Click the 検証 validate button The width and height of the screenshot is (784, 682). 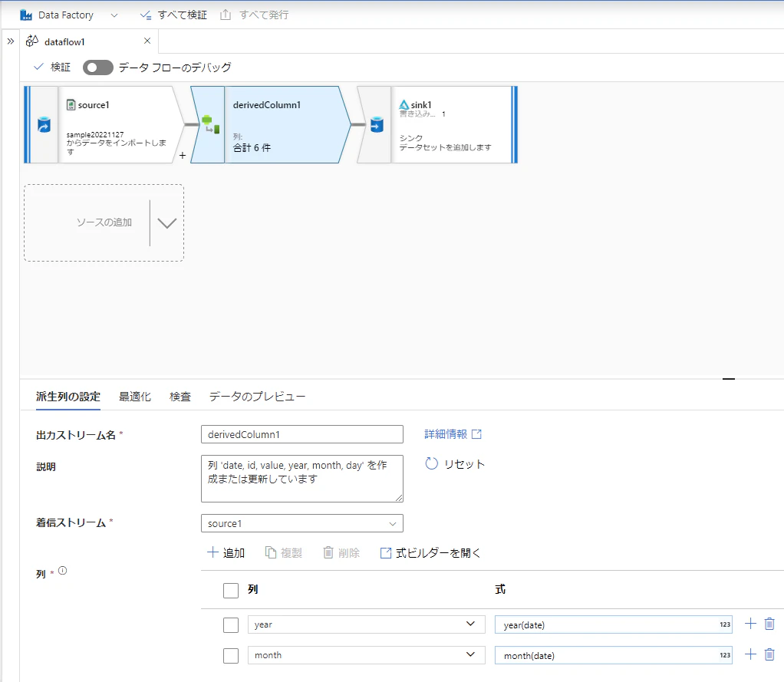52,67
